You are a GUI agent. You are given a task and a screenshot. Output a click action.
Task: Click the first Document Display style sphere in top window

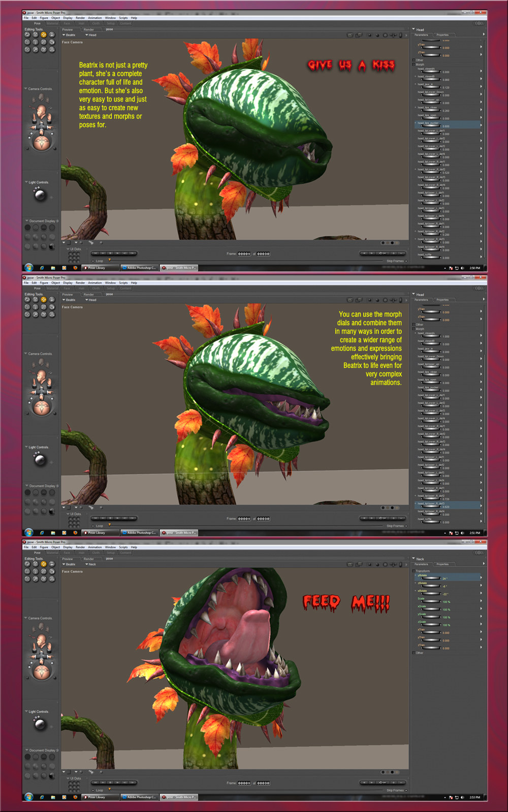pyautogui.click(x=27, y=227)
